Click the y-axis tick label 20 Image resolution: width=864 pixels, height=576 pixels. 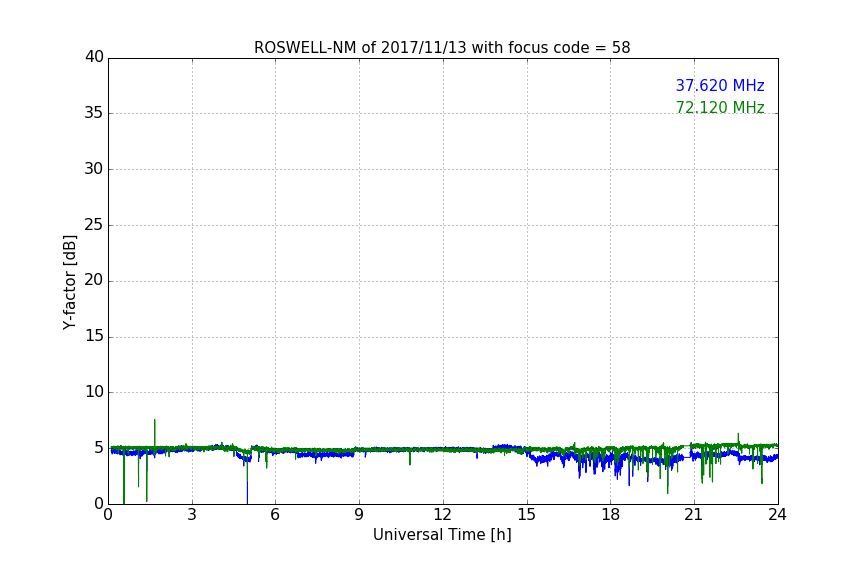94,280
